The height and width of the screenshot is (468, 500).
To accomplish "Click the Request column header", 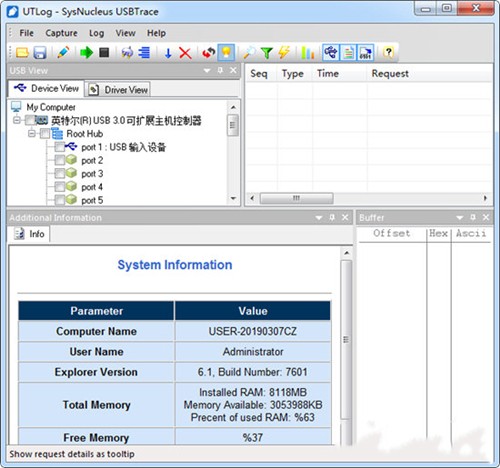I will [390, 73].
